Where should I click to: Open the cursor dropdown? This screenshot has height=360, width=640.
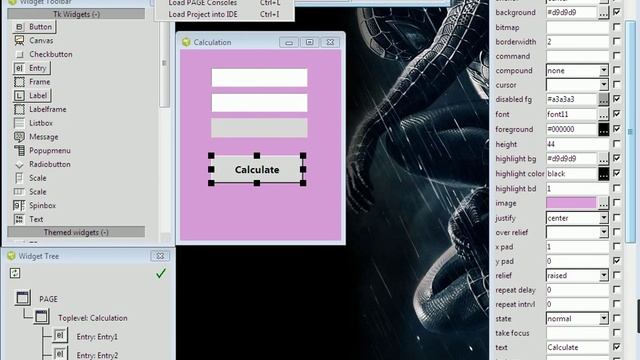(603, 85)
